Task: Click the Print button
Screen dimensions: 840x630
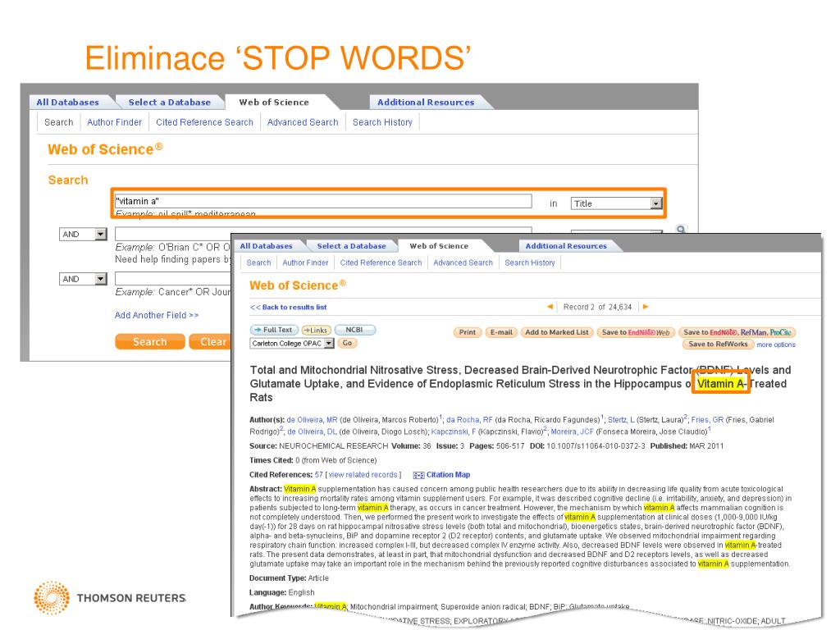Action: point(467,332)
